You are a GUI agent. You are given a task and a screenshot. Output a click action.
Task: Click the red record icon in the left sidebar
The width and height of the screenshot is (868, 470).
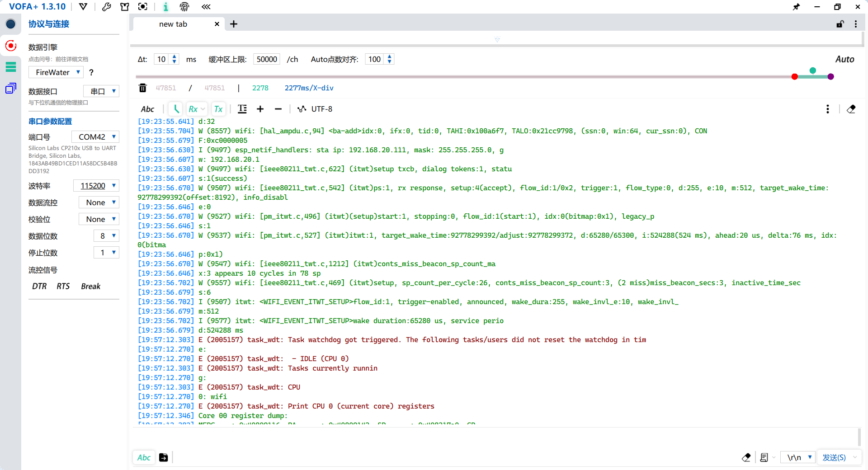tap(10, 46)
